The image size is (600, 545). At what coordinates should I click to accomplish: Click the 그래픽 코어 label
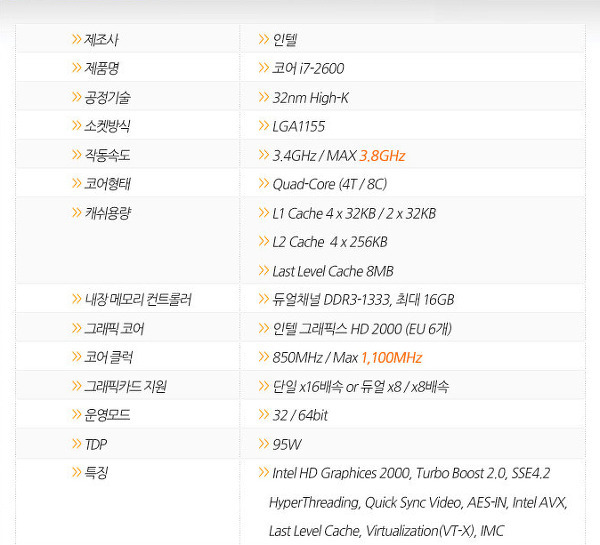click(x=114, y=329)
